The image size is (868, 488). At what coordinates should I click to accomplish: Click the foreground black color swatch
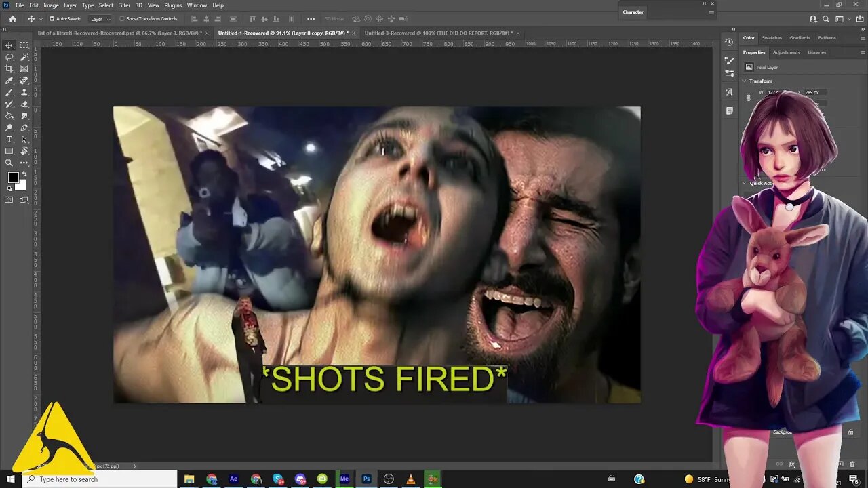point(13,178)
